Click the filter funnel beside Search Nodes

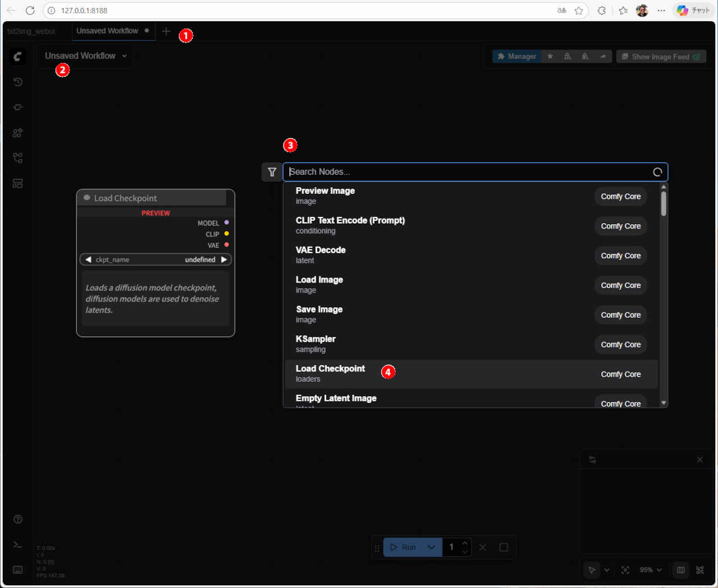(272, 172)
